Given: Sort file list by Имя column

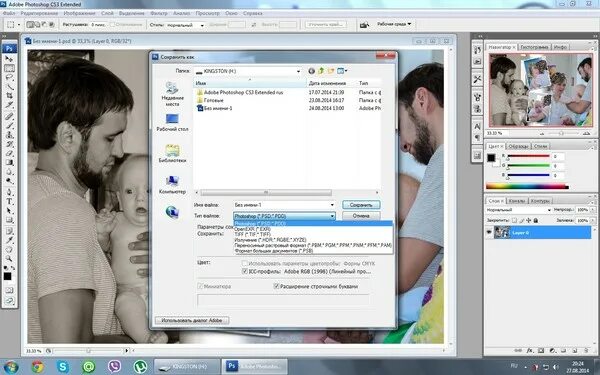Looking at the screenshot, I should click(249, 83).
